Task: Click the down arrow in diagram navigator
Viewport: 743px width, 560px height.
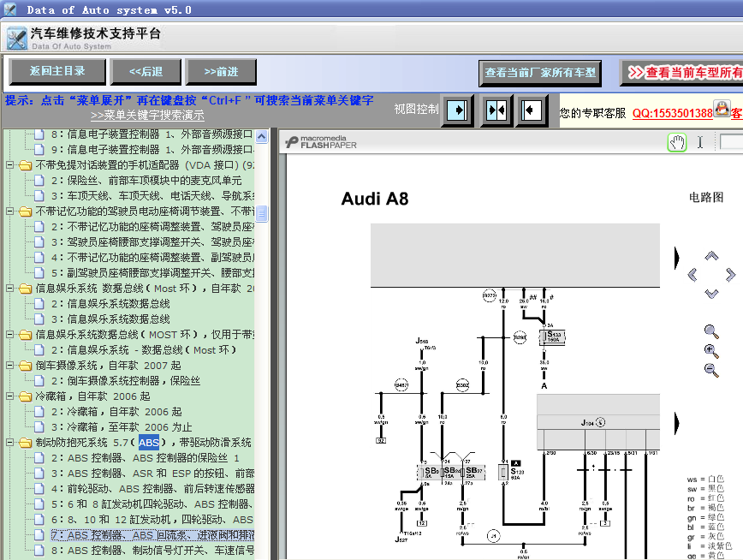Action: tap(711, 294)
